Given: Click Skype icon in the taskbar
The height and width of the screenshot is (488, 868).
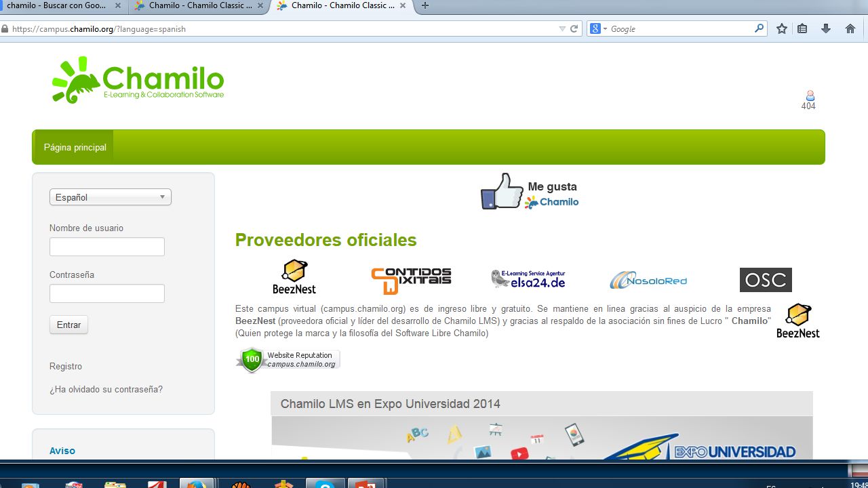Looking at the screenshot, I should tap(325, 484).
